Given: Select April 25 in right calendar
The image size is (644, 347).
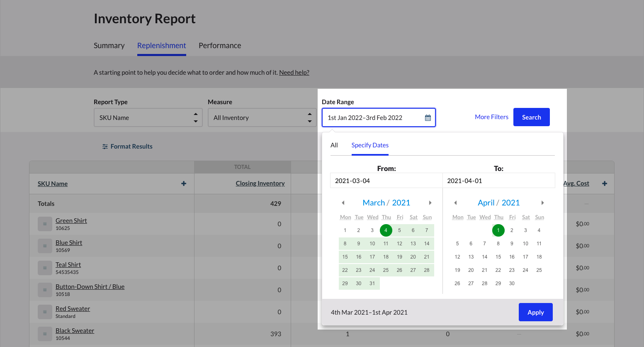Looking at the screenshot, I should [539, 270].
